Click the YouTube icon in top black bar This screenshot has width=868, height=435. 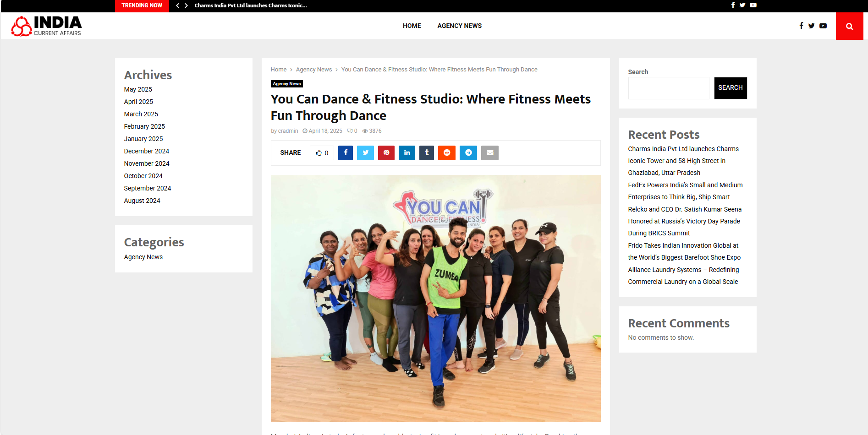[753, 5]
